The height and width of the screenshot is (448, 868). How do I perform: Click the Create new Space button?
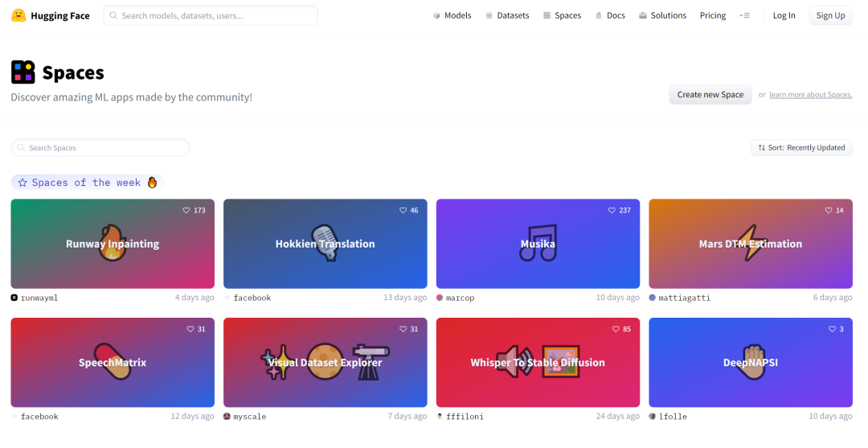click(x=710, y=95)
